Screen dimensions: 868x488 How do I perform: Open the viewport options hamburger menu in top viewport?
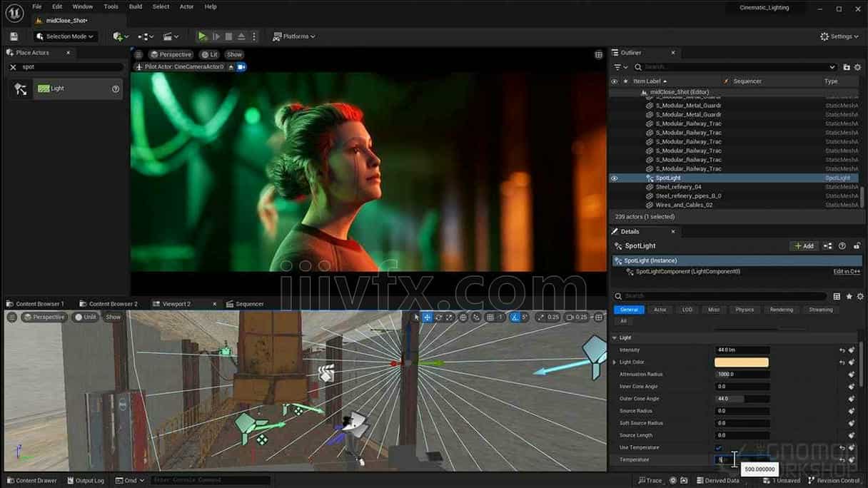(x=138, y=54)
